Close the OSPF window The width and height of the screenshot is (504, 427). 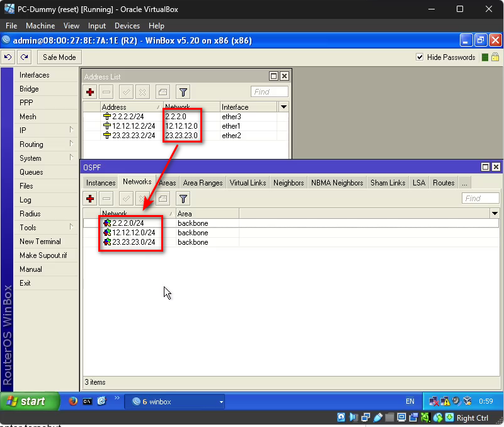pyautogui.click(x=496, y=167)
